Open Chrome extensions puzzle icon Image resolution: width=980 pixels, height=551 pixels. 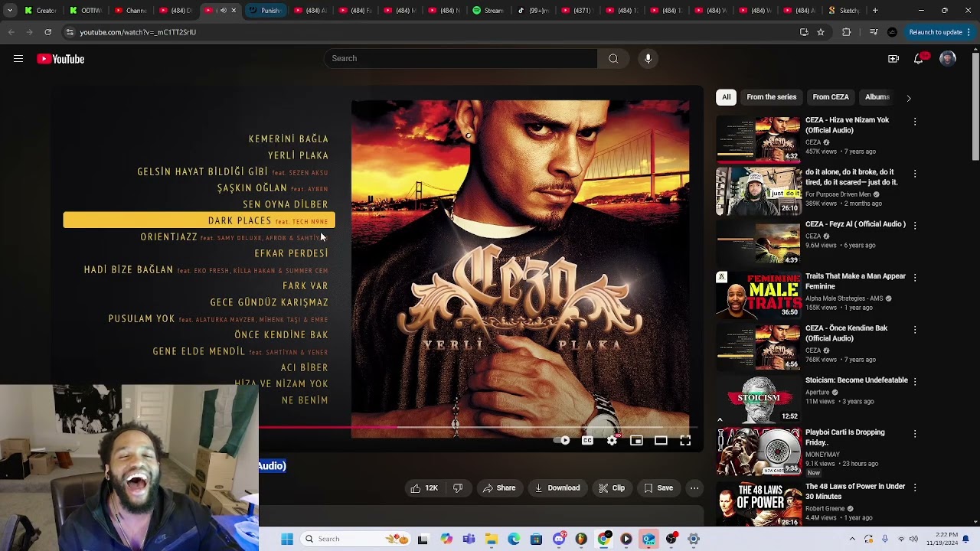pos(846,32)
